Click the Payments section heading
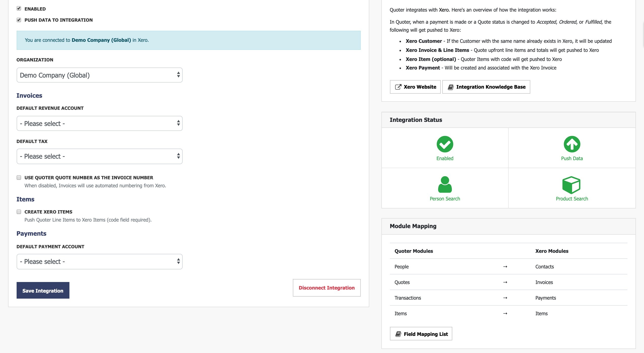Screen dimensions: 644x353 31,233
